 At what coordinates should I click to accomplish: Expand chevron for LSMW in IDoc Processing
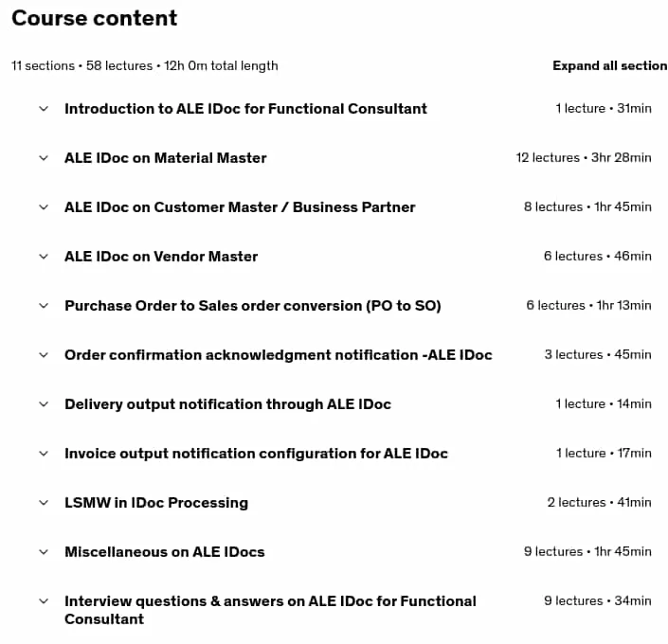44,503
